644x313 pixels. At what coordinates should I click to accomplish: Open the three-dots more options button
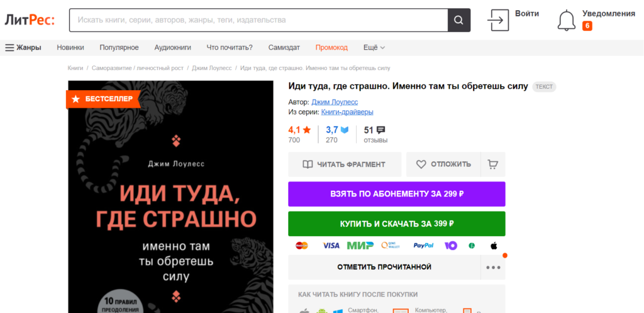pos(493,268)
